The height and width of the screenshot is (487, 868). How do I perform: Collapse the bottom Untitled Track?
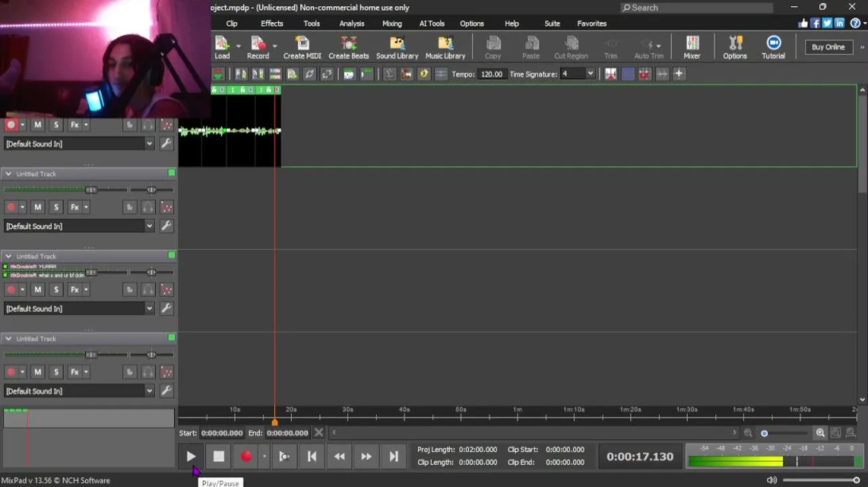tap(8, 339)
